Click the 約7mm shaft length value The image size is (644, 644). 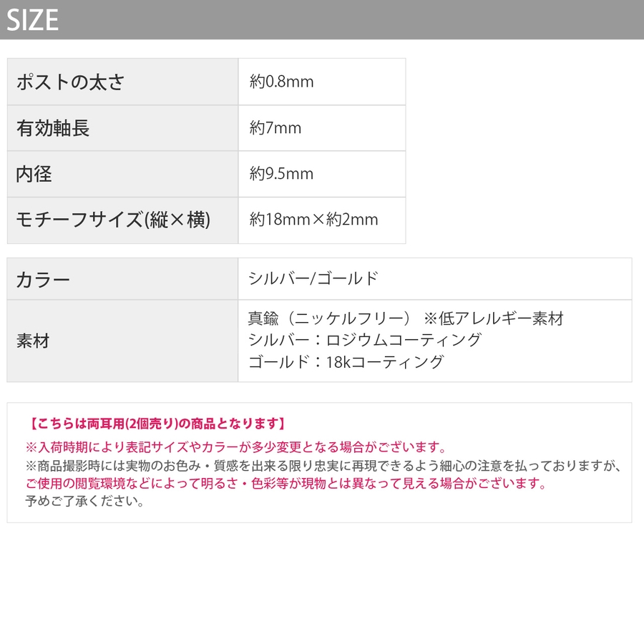point(275,129)
